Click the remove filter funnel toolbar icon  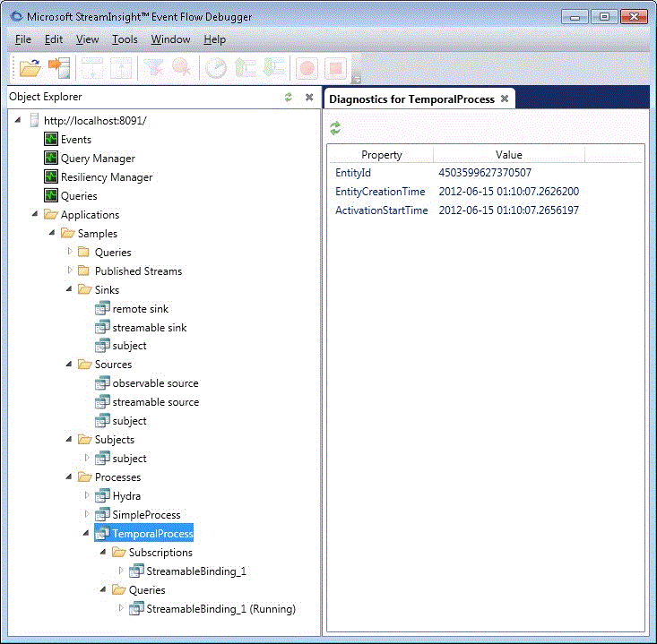153,68
